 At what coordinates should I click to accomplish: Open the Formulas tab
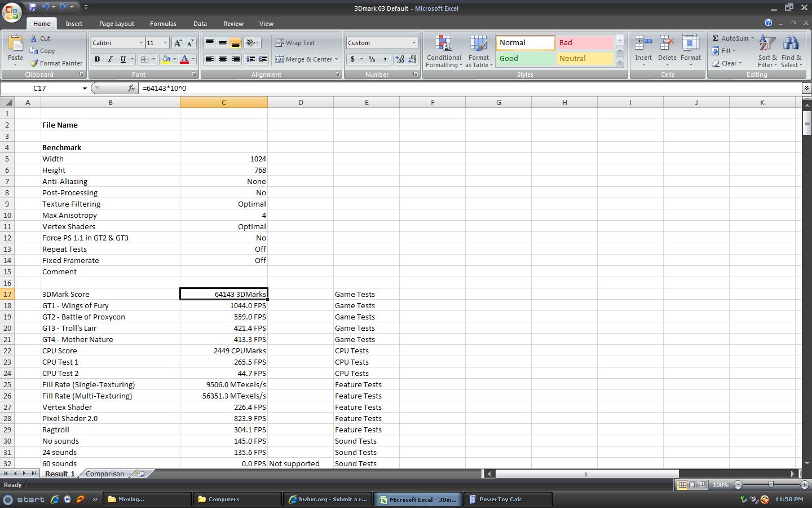pyautogui.click(x=163, y=24)
